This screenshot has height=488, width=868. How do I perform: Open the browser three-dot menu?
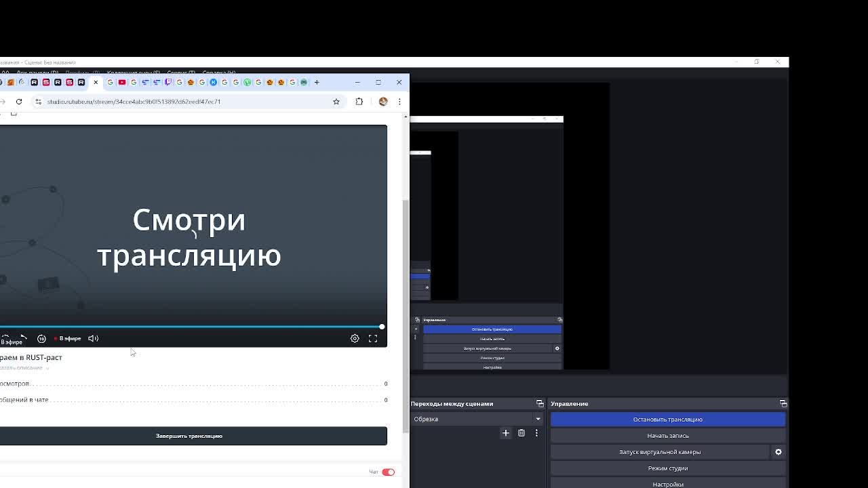(399, 102)
